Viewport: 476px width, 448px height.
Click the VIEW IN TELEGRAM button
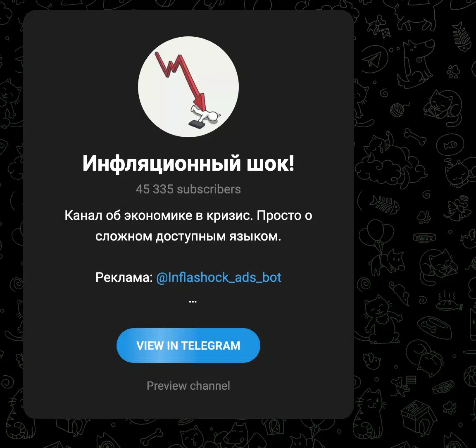click(188, 346)
